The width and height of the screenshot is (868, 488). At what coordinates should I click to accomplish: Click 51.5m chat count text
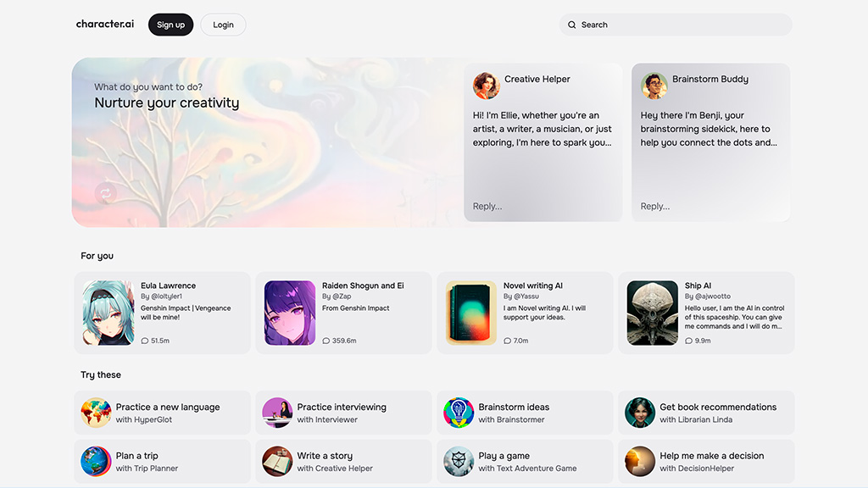(160, 341)
